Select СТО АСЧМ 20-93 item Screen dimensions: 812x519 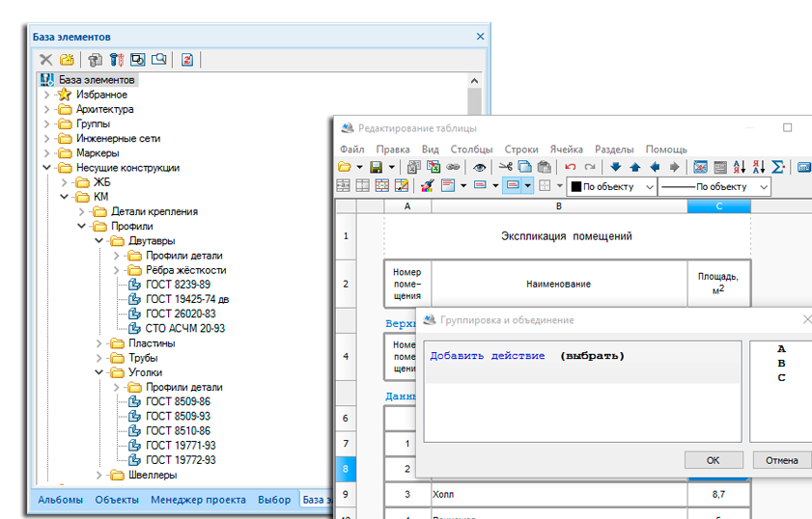(184, 328)
